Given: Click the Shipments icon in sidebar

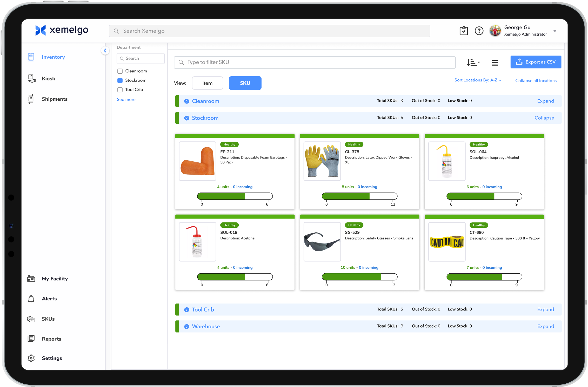Looking at the screenshot, I should pos(31,99).
